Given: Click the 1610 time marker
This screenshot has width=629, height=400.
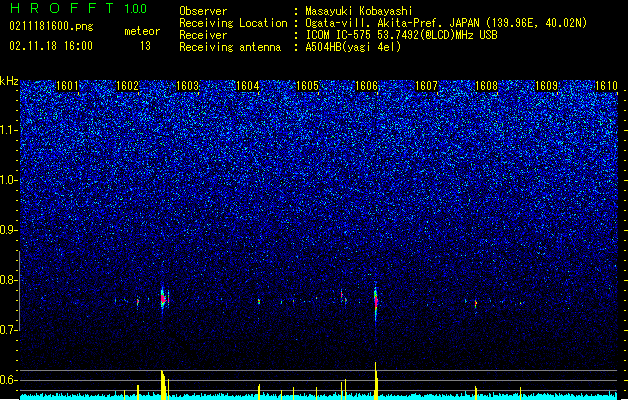Looking at the screenshot, I should pos(606,86).
